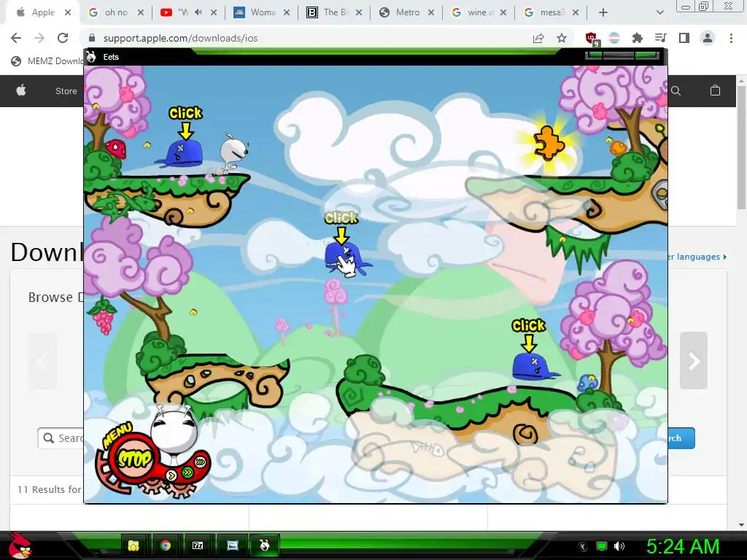Open the other languages link

pyautogui.click(x=697, y=257)
